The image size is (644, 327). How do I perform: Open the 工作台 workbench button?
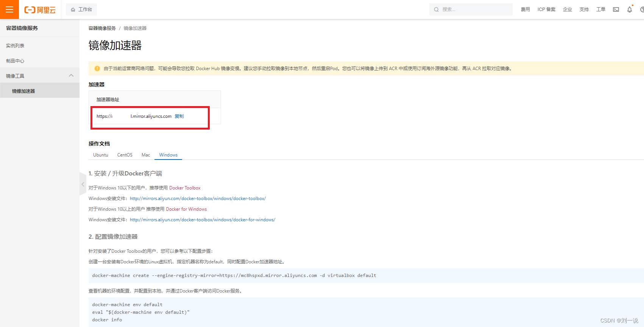(x=81, y=9)
